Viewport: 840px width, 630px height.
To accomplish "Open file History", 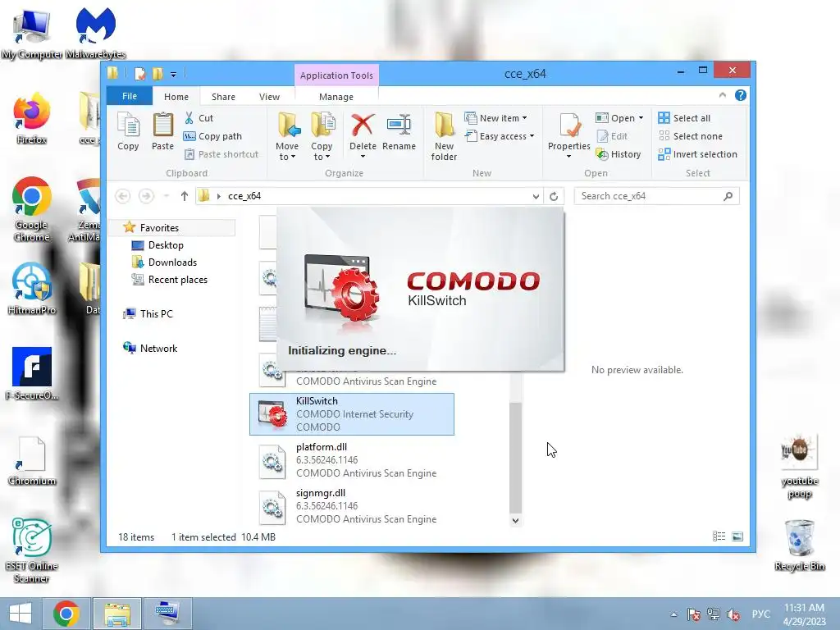I will click(x=619, y=154).
